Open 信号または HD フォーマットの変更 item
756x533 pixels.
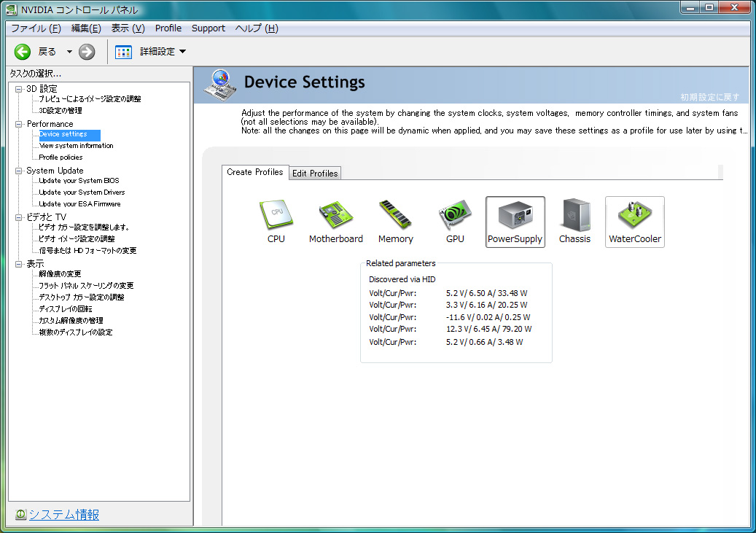coord(87,250)
